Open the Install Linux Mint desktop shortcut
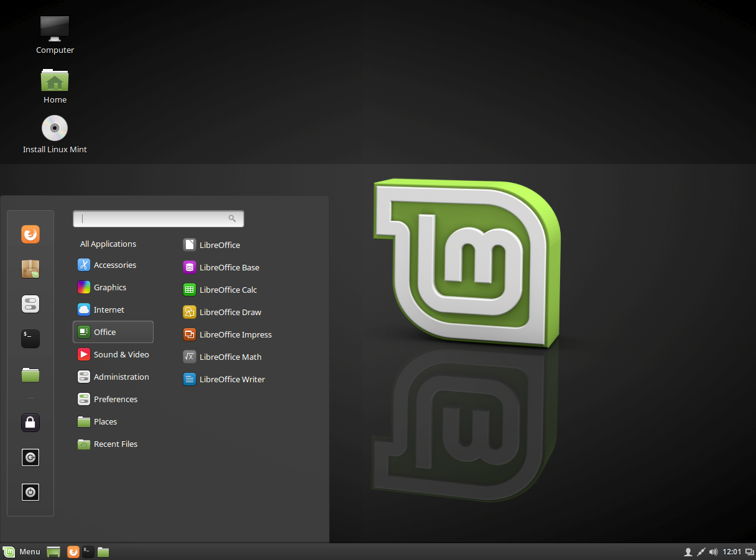Screen dimensions: 756x560 click(x=55, y=129)
